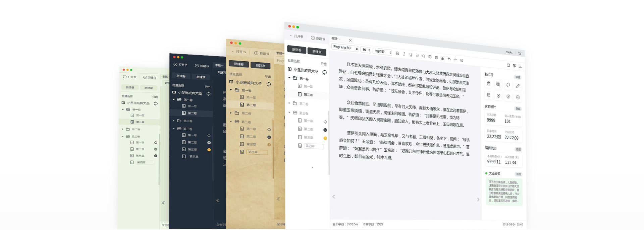Click the sidebar scrollbar in the parchment window

[x=273, y=149]
